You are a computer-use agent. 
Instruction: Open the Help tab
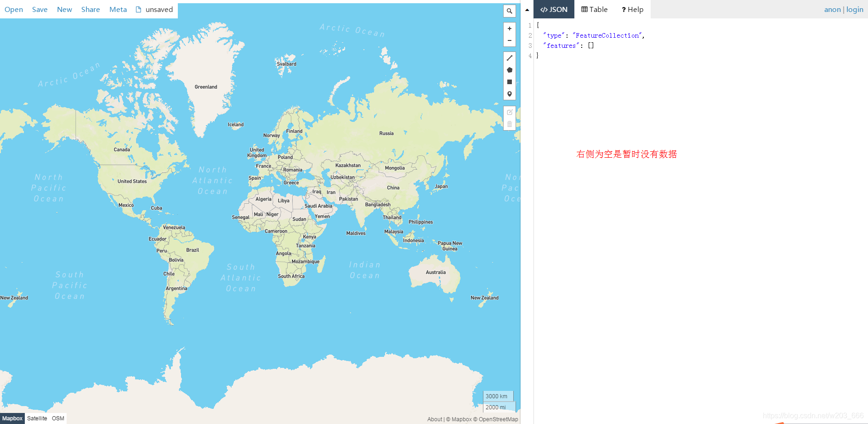point(632,9)
